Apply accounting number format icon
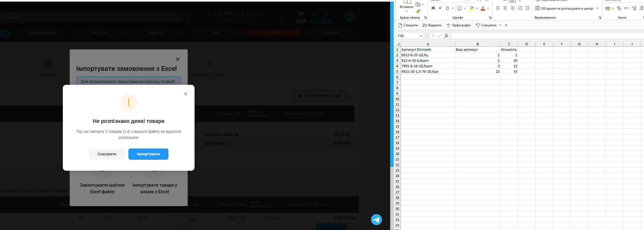This screenshot has height=230, width=644. tap(608, 8)
